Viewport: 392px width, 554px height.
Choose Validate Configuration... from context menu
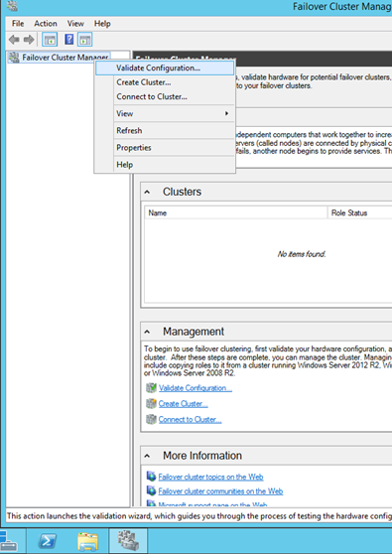tap(165, 68)
